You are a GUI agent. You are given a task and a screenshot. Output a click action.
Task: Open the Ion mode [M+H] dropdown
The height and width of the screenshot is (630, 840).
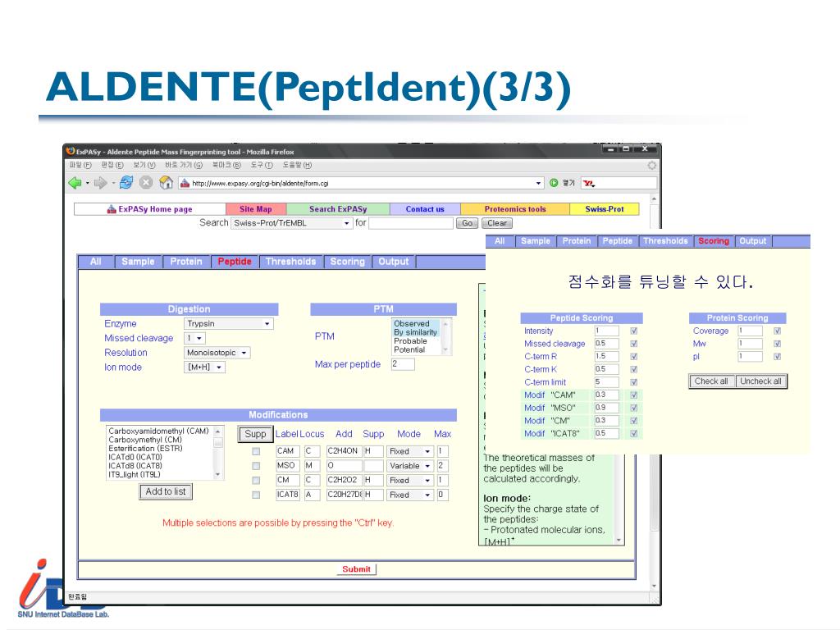(204, 367)
